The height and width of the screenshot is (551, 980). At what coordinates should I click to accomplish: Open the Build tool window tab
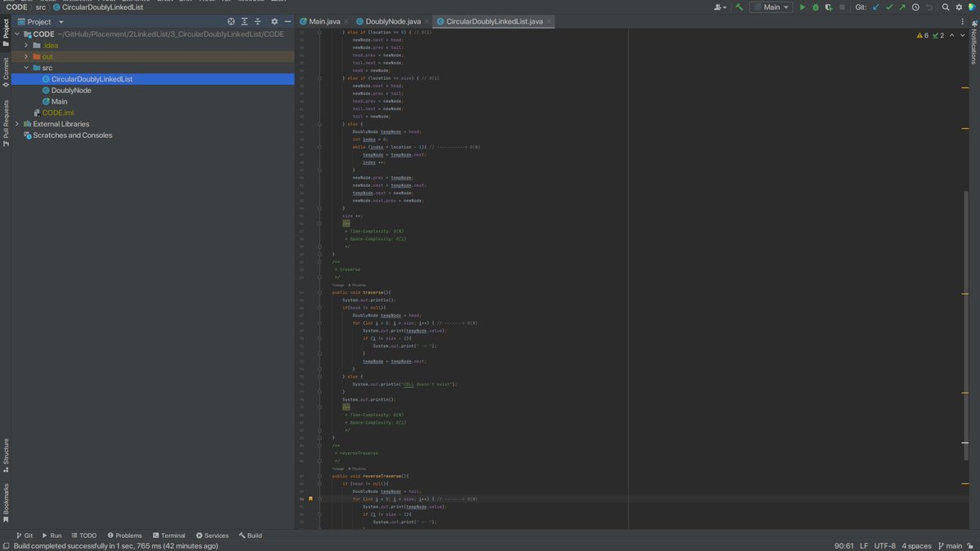[x=250, y=535]
